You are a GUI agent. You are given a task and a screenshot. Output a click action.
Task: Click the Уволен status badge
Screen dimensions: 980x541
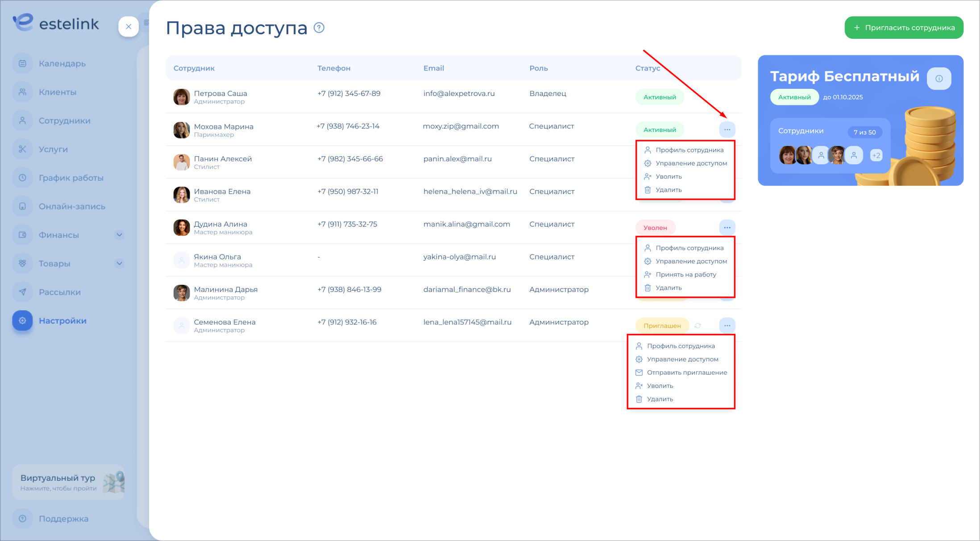click(x=655, y=228)
